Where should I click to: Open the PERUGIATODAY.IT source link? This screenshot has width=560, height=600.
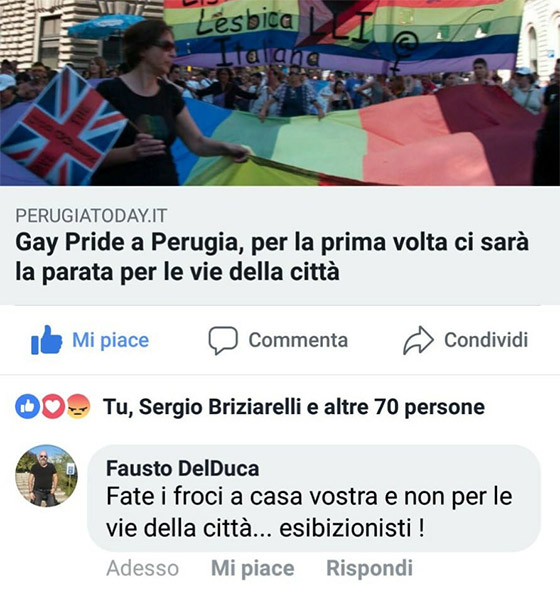pyautogui.click(x=91, y=216)
